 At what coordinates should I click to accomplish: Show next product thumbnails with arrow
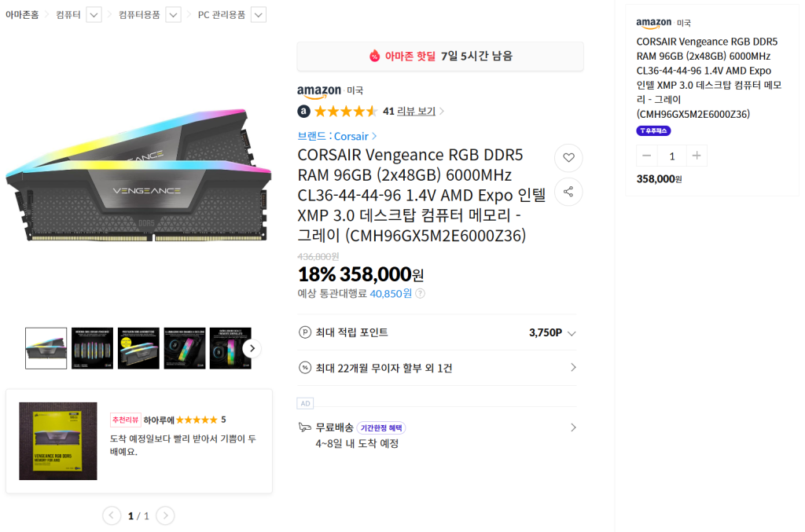tap(252, 348)
